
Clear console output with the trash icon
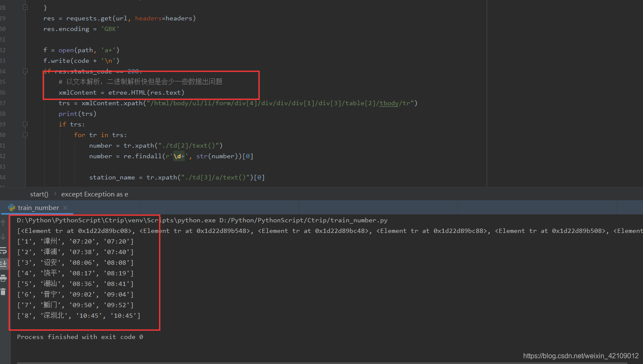point(3,291)
